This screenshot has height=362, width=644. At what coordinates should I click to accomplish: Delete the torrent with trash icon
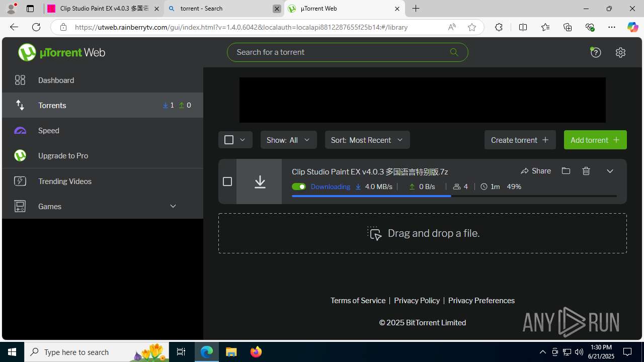pos(586,171)
